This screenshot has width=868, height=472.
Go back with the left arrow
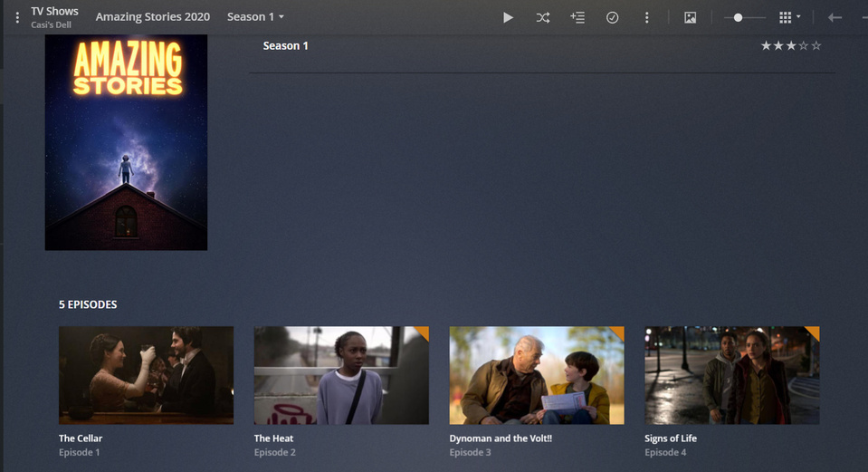[x=835, y=18]
